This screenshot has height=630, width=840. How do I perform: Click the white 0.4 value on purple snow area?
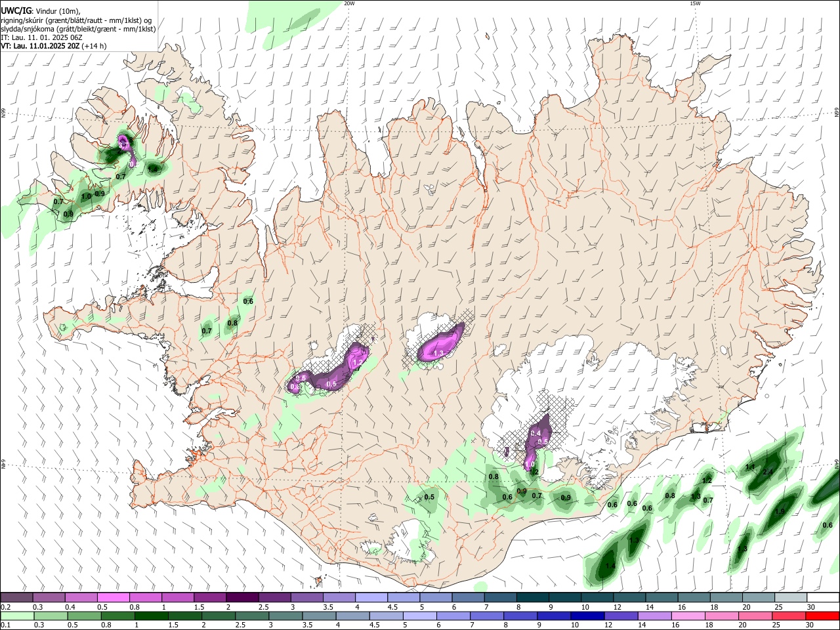click(535, 433)
